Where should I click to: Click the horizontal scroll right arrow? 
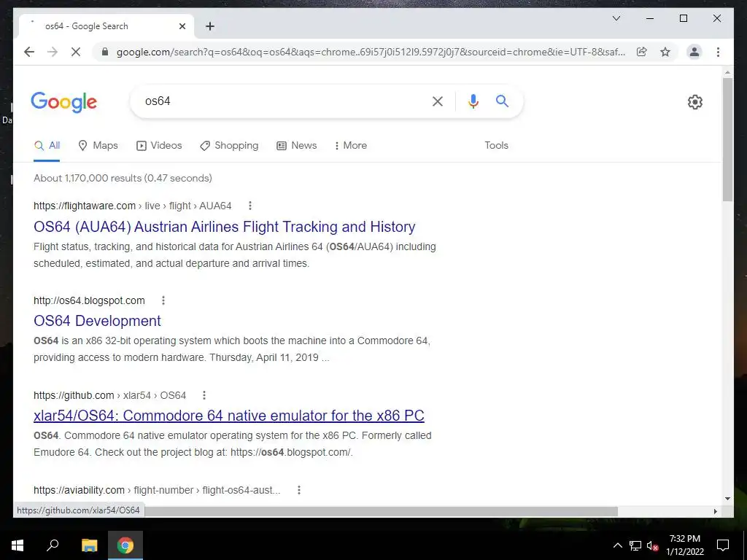[x=715, y=511]
